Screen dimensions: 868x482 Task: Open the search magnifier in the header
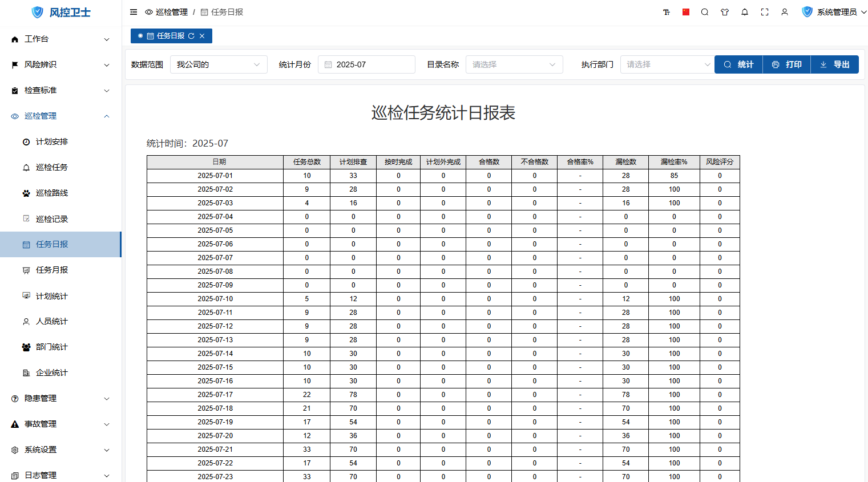(x=705, y=12)
